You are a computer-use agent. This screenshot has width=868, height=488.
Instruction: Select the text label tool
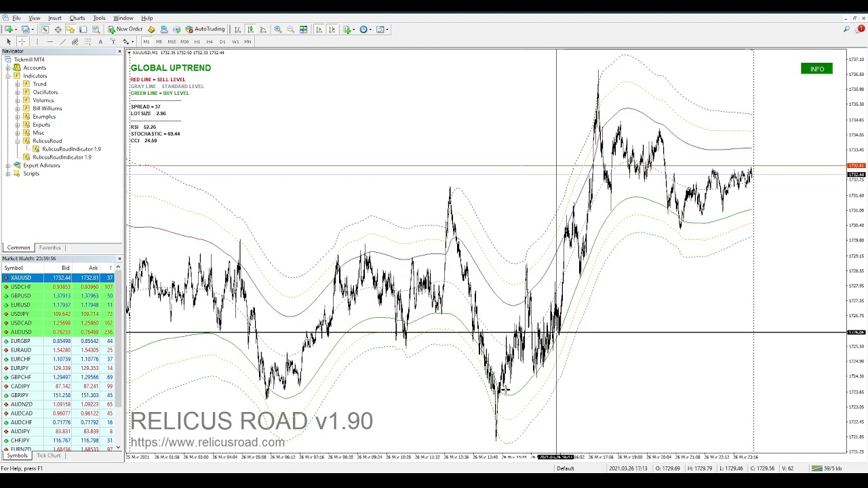[x=113, y=42]
